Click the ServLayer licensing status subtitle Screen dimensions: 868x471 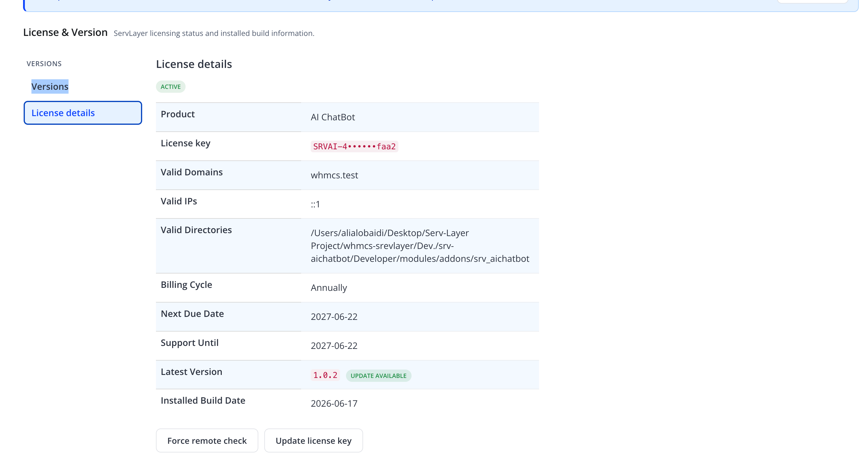click(214, 33)
